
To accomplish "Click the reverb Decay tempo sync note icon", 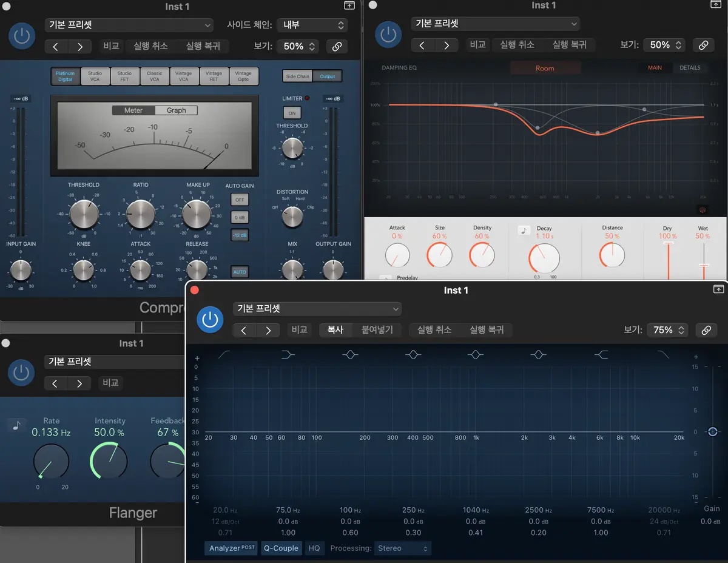I will tap(524, 231).
